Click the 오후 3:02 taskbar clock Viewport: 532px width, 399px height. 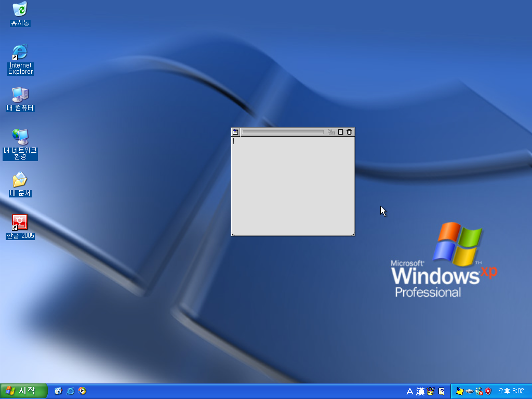[511, 391]
